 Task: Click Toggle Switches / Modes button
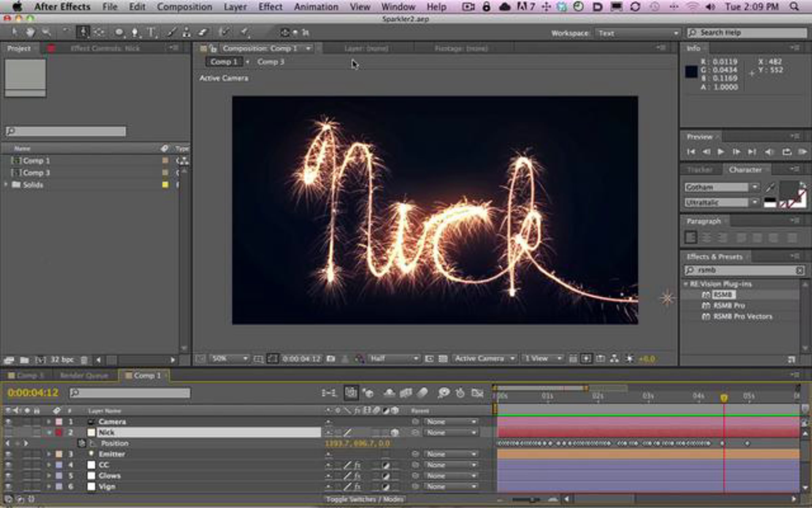364,499
